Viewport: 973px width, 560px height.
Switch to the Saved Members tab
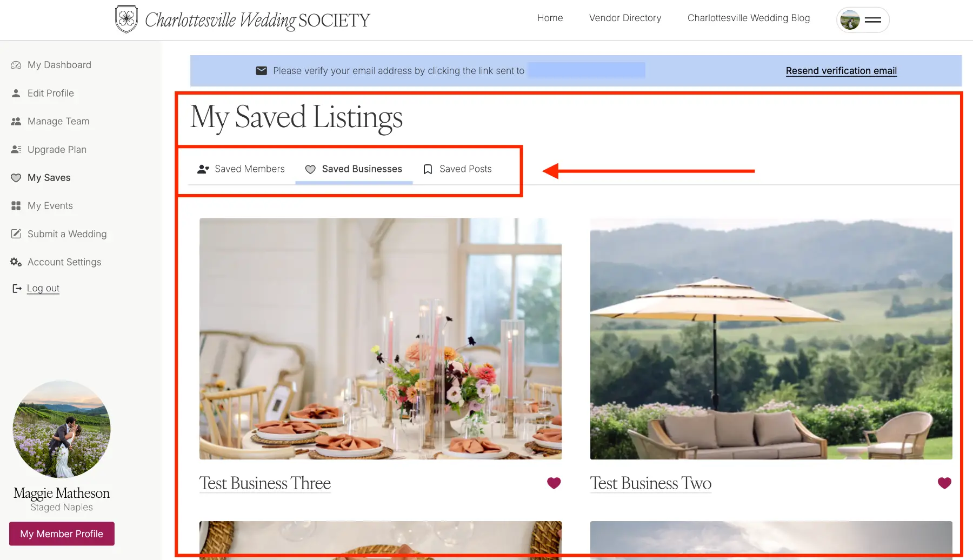click(241, 169)
